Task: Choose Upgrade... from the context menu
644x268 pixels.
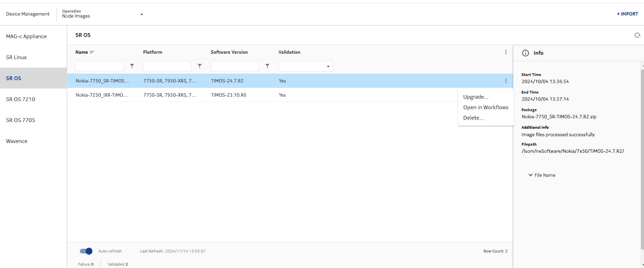Action: pyautogui.click(x=475, y=97)
